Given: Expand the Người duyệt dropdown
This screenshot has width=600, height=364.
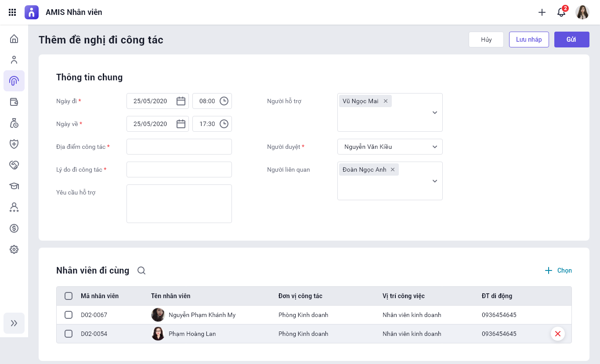Looking at the screenshot, I should pos(434,147).
